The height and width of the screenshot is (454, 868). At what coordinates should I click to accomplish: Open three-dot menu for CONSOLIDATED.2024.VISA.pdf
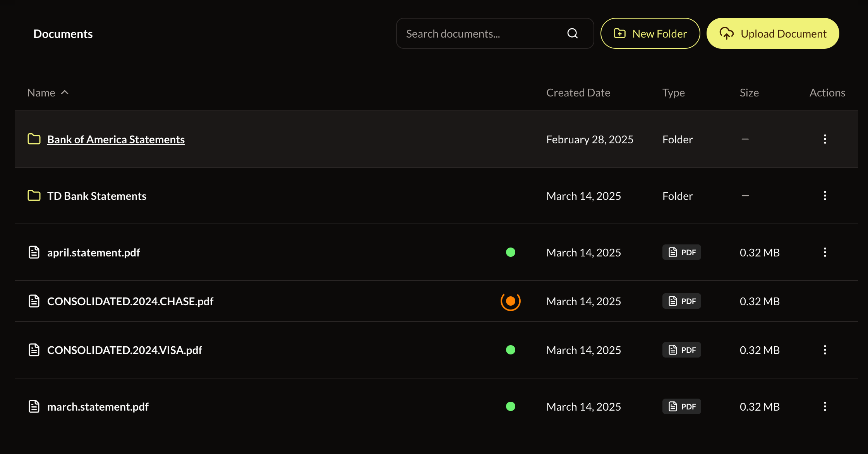point(825,350)
